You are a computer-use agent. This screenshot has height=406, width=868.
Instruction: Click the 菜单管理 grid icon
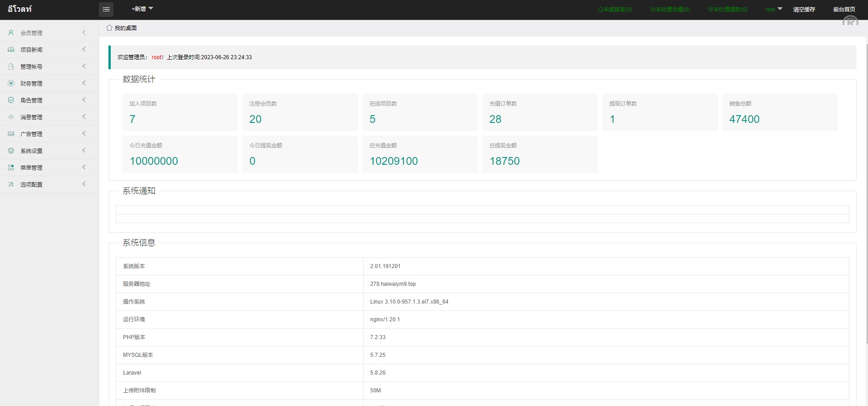click(11, 167)
